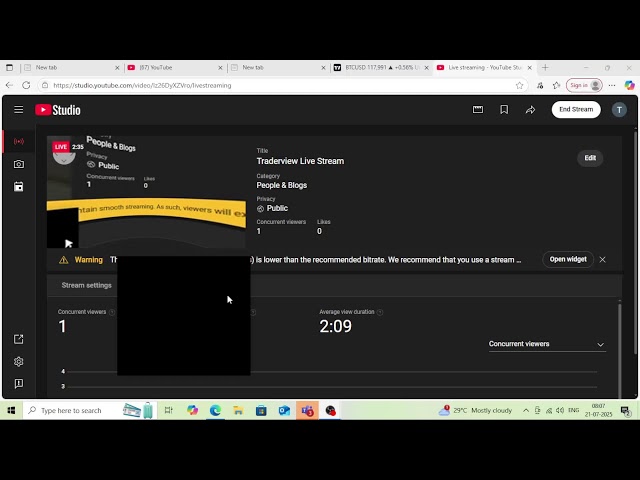This screenshot has width=640, height=480.
Task: Open the tab actions menu icon
Action: coord(10,68)
